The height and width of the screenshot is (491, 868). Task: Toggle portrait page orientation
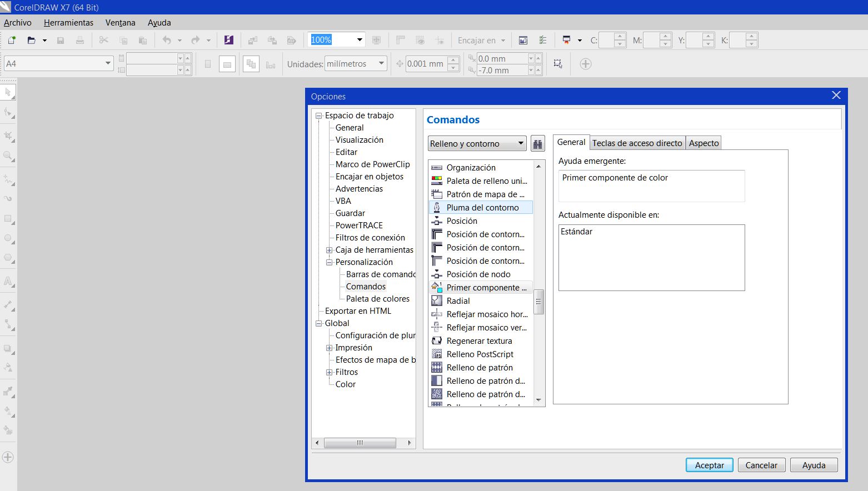click(x=208, y=64)
